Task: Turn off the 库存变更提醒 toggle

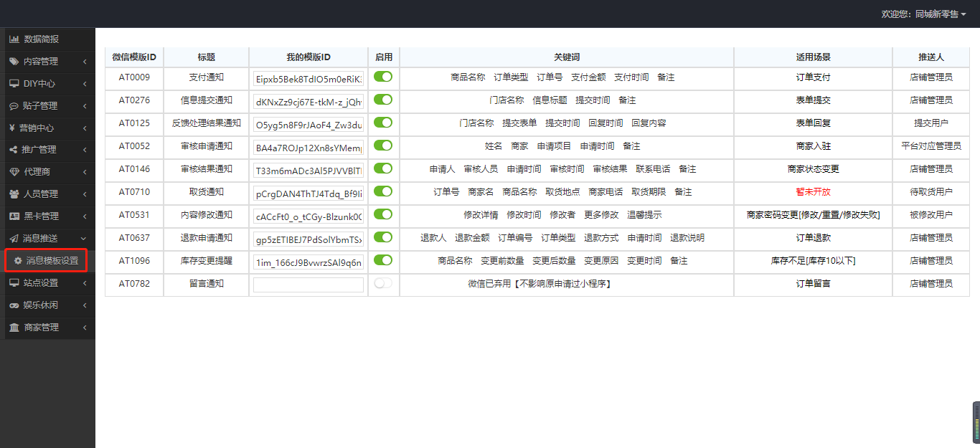Action: pyautogui.click(x=382, y=261)
